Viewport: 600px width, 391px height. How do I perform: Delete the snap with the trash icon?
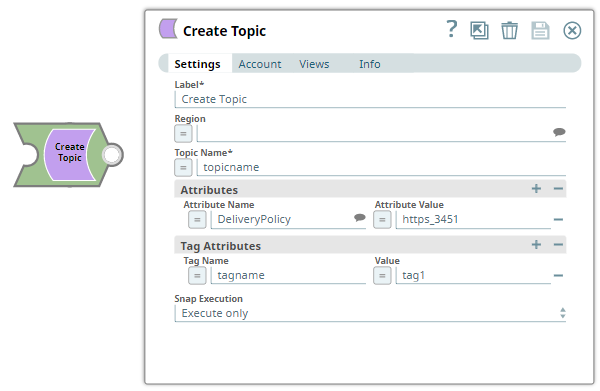(x=509, y=30)
